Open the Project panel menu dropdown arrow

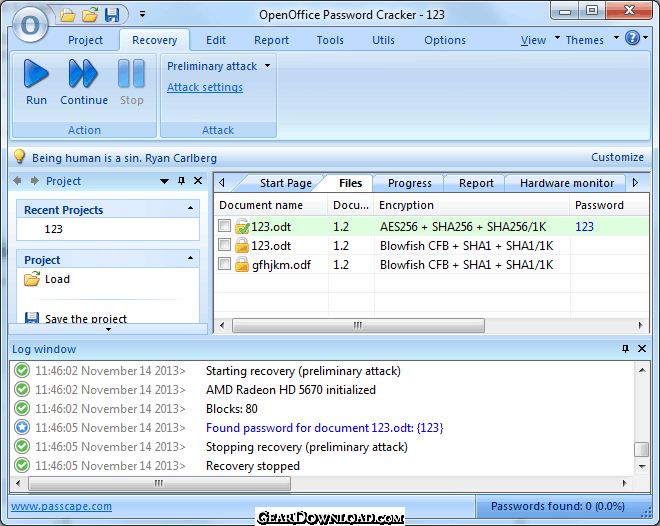[x=165, y=181]
